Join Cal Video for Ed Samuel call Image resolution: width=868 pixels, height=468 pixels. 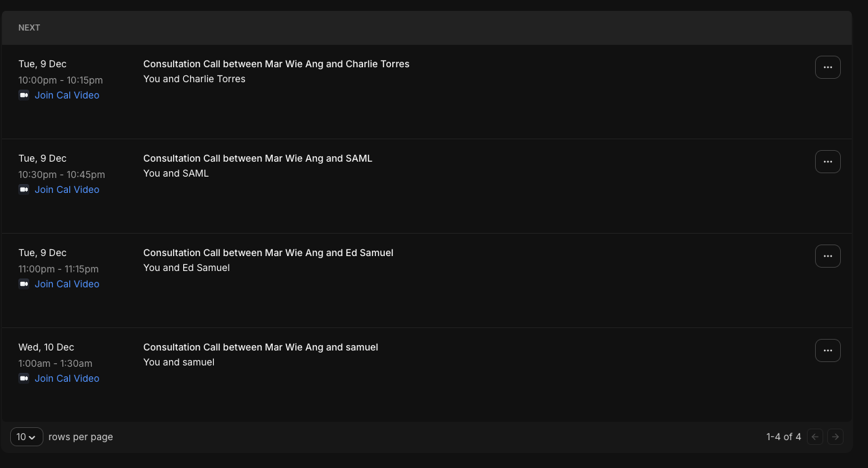point(67,284)
